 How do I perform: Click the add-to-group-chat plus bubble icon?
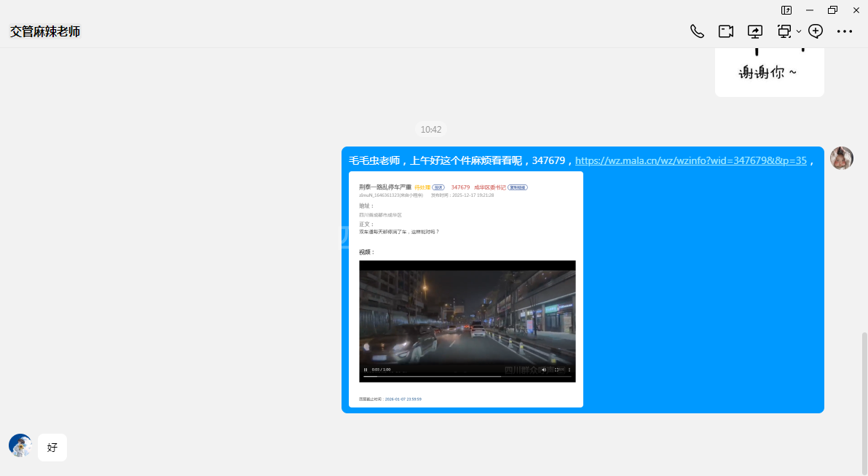(x=816, y=31)
